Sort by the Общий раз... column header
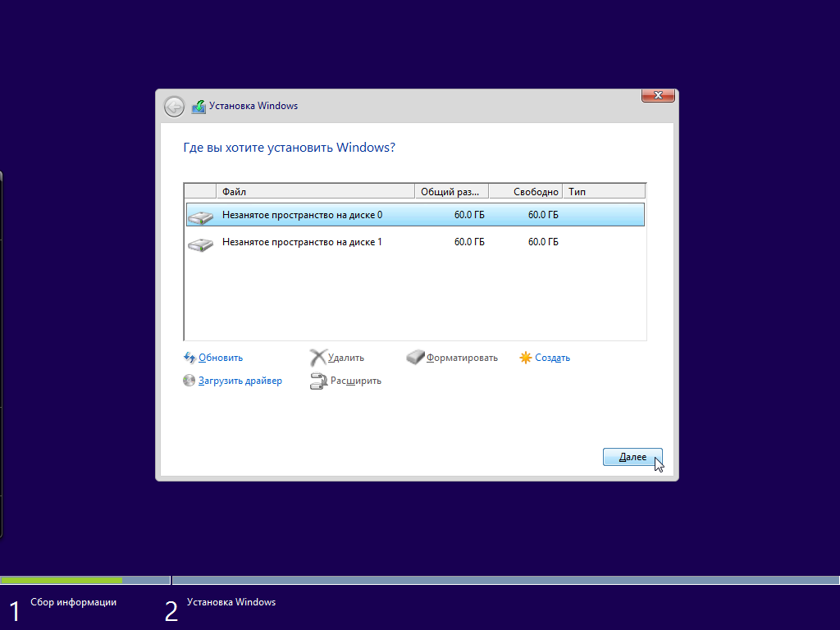The width and height of the screenshot is (840, 630). [x=452, y=191]
